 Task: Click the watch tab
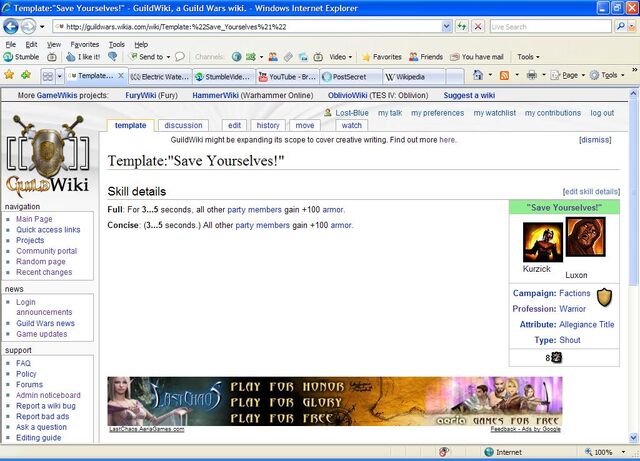point(351,125)
